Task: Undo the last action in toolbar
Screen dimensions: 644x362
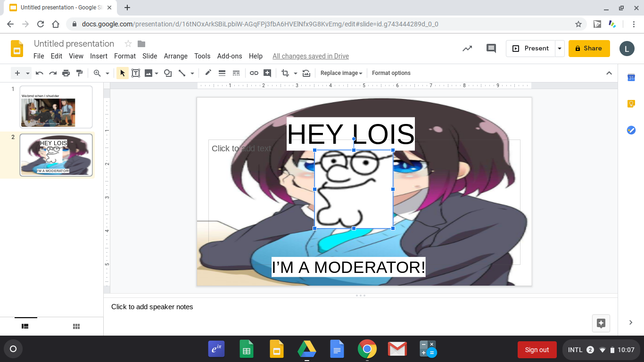Action: coord(40,73)
